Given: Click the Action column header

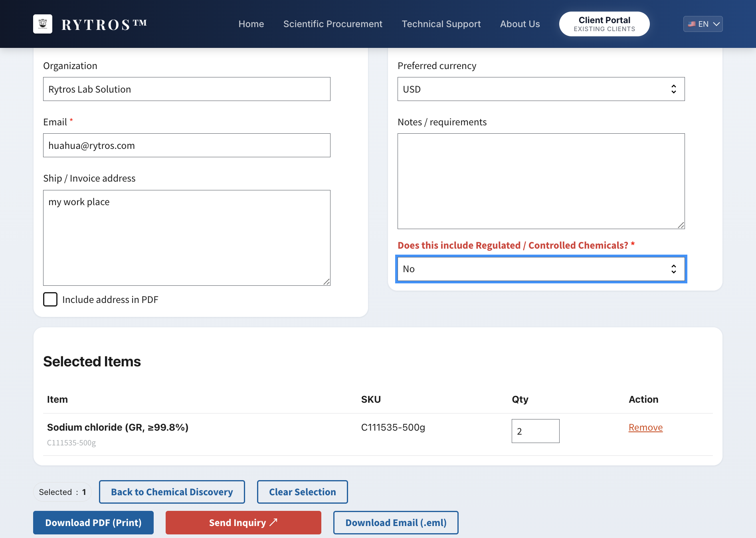Looking at the screenshot, I should [643, 400].
